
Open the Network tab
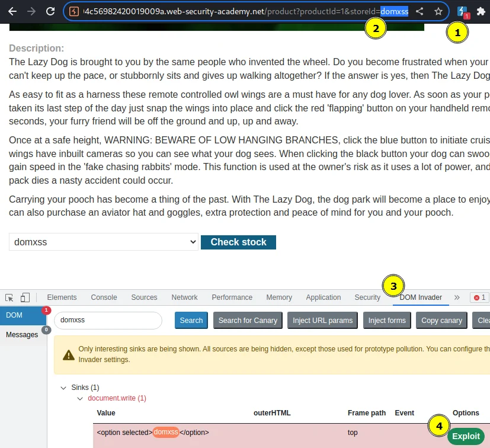click(x=184, y=297)
